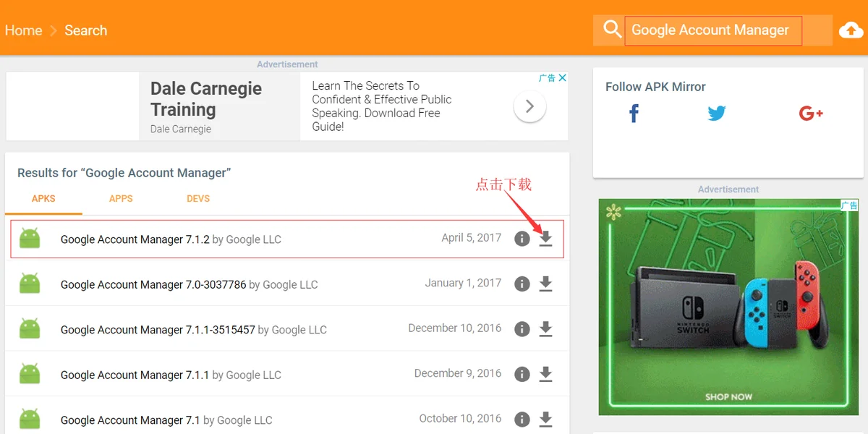Click the Android icon beside the December 9 release
The image size is (868, 434).
(x=30, y=374)
